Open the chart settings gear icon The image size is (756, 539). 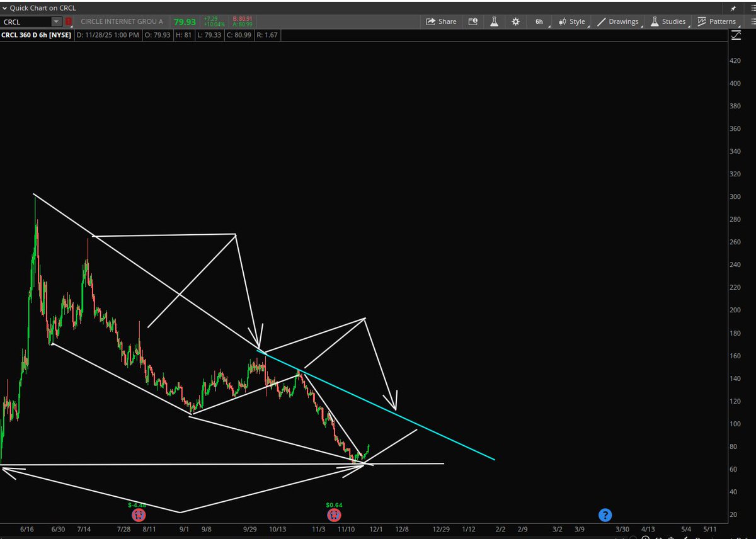click(x=515, y=21)
